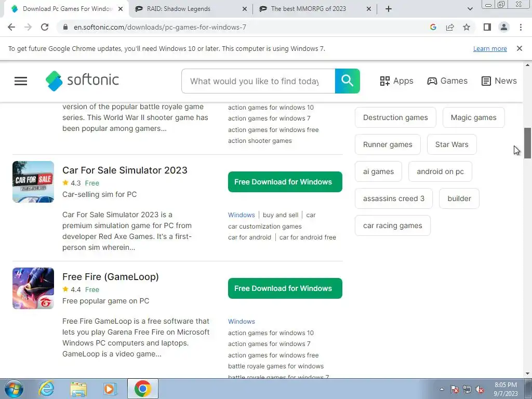Go back with Chrome's back arrow

(11, 27)
